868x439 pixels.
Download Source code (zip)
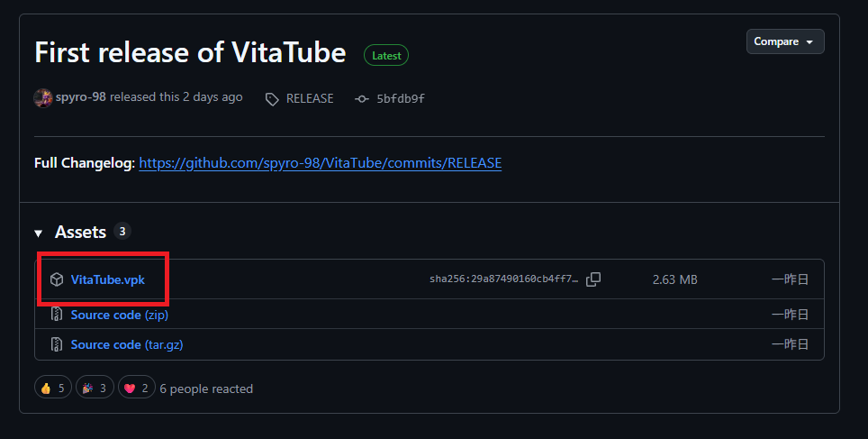(120, 315)
